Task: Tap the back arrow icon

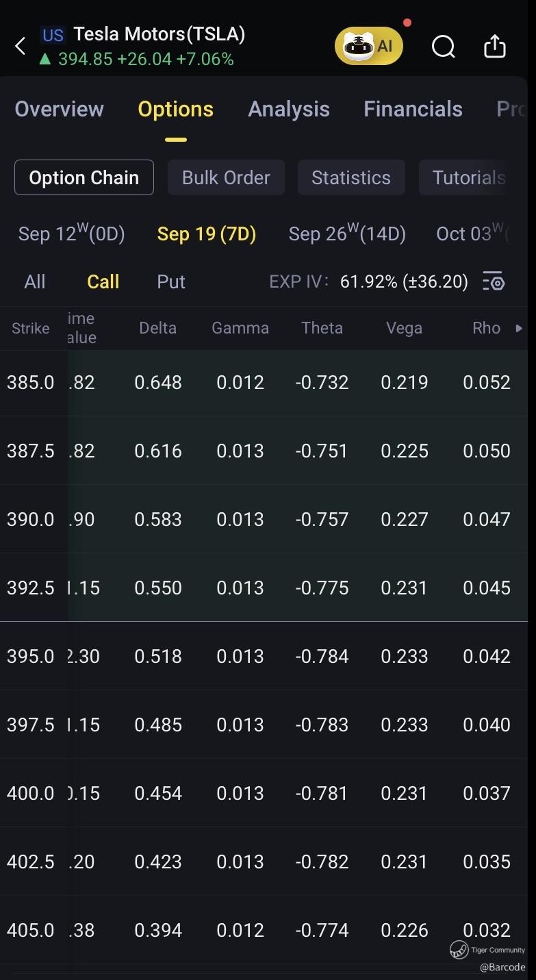Action: coord(21,47)
